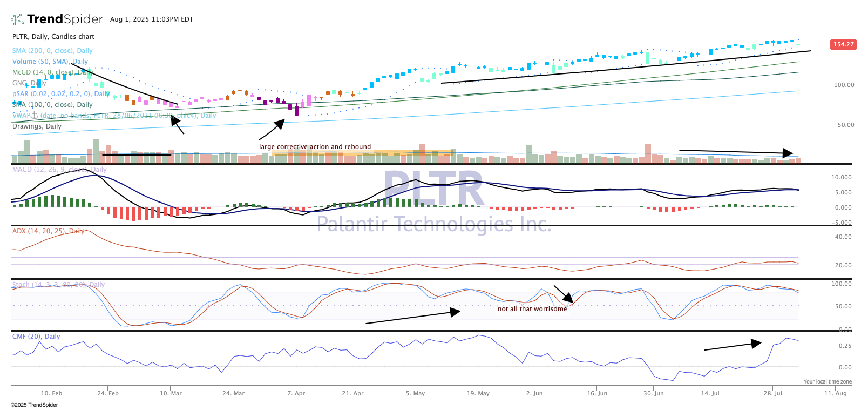Open the MACD (12, 26, 9) panel label

[x=59, y=170]
